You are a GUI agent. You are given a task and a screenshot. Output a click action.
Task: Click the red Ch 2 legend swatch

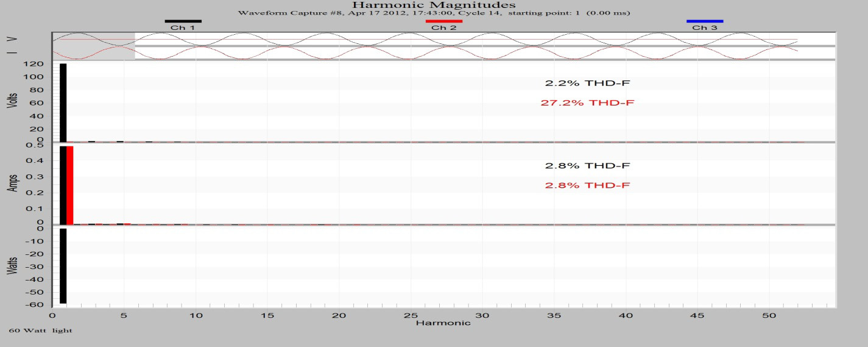coord(443,21)
